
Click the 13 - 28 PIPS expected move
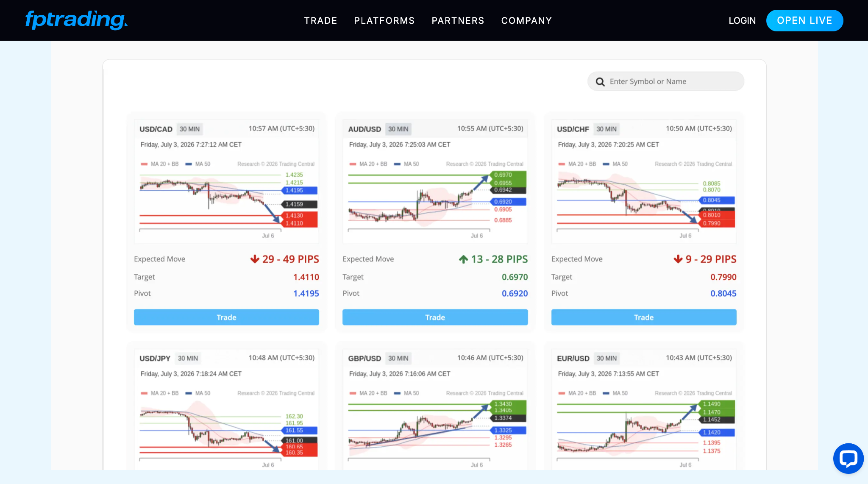(x=499, y=259)
